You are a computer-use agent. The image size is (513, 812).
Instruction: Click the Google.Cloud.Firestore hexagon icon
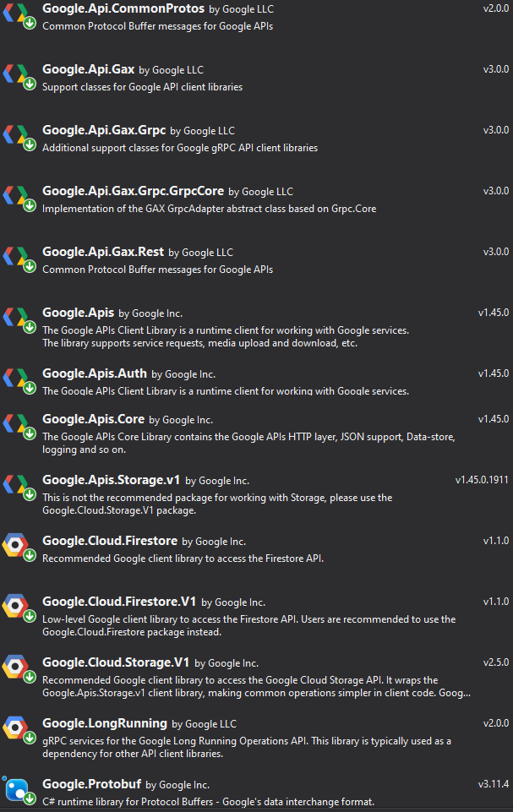tap(15, 545)
